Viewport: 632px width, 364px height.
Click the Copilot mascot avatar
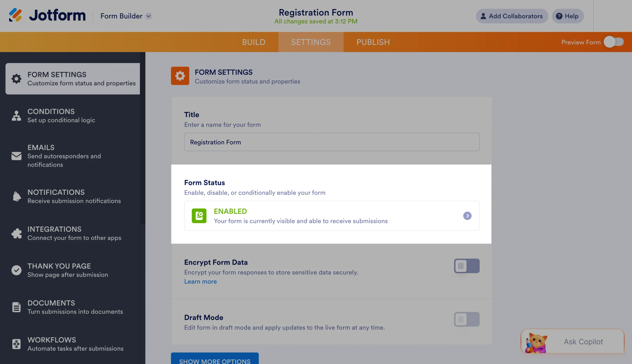[536, 343]
